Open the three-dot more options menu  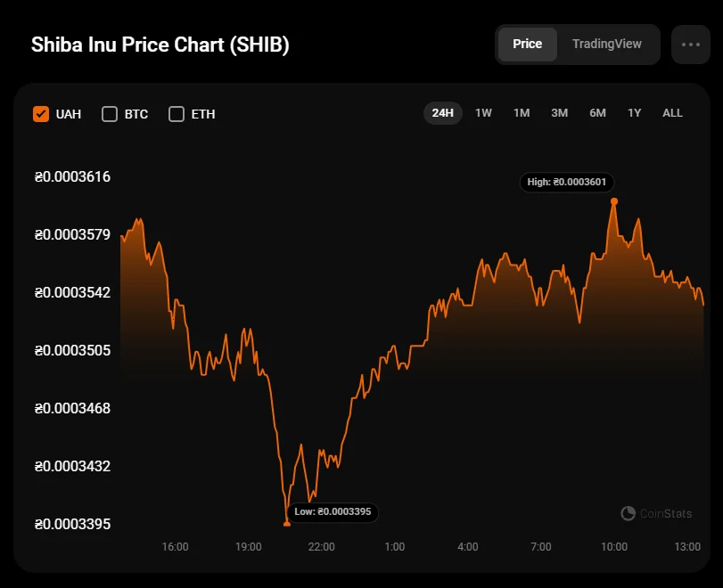point(690,45)
